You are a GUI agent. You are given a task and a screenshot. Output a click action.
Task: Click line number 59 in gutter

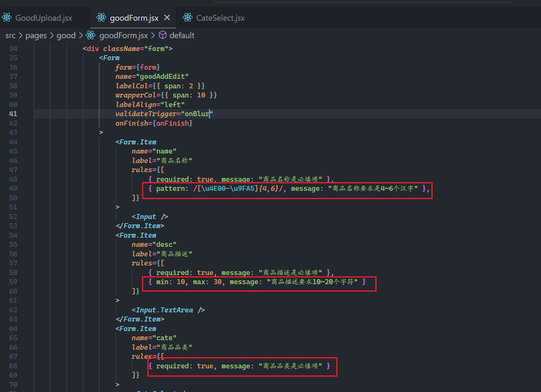[x=13, y=282]
